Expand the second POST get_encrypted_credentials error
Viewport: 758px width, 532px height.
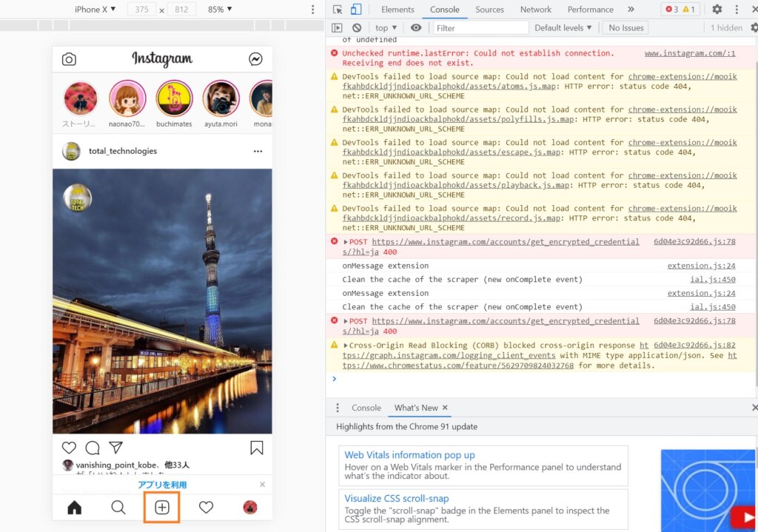(x=346, y=321)
